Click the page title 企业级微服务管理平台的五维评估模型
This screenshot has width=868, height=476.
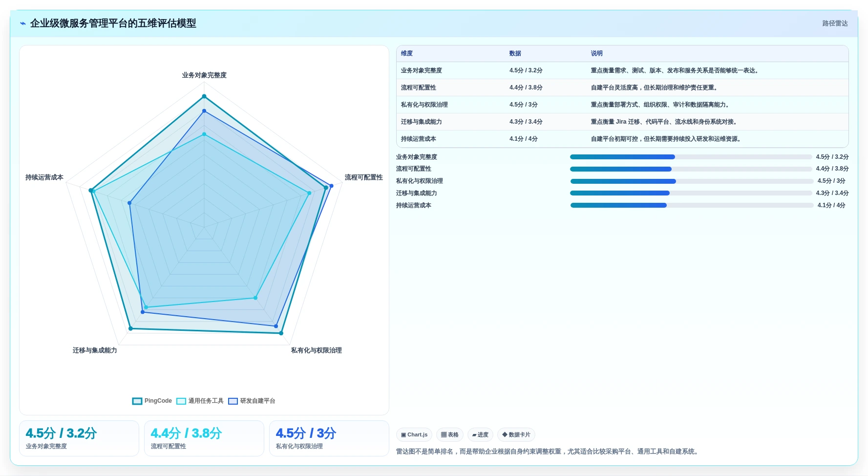pos(113,23)
